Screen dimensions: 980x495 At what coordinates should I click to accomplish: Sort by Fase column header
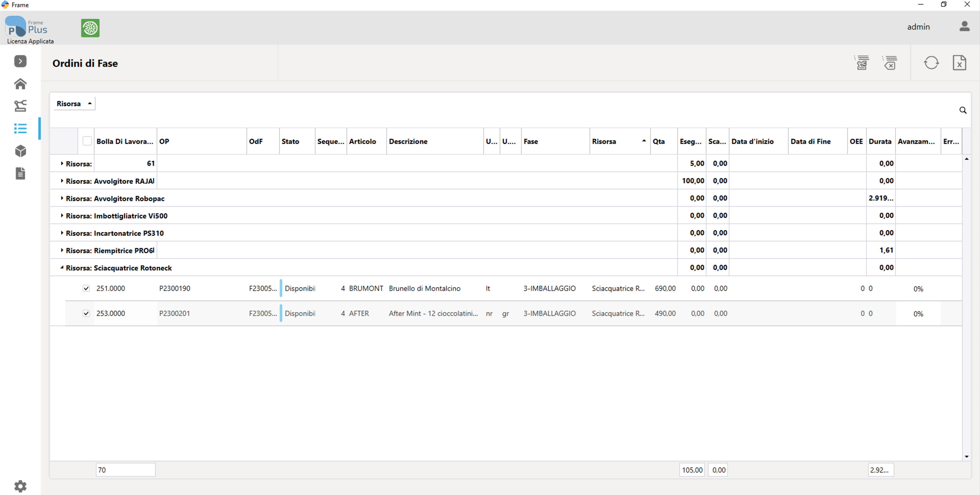coord(555,141)
